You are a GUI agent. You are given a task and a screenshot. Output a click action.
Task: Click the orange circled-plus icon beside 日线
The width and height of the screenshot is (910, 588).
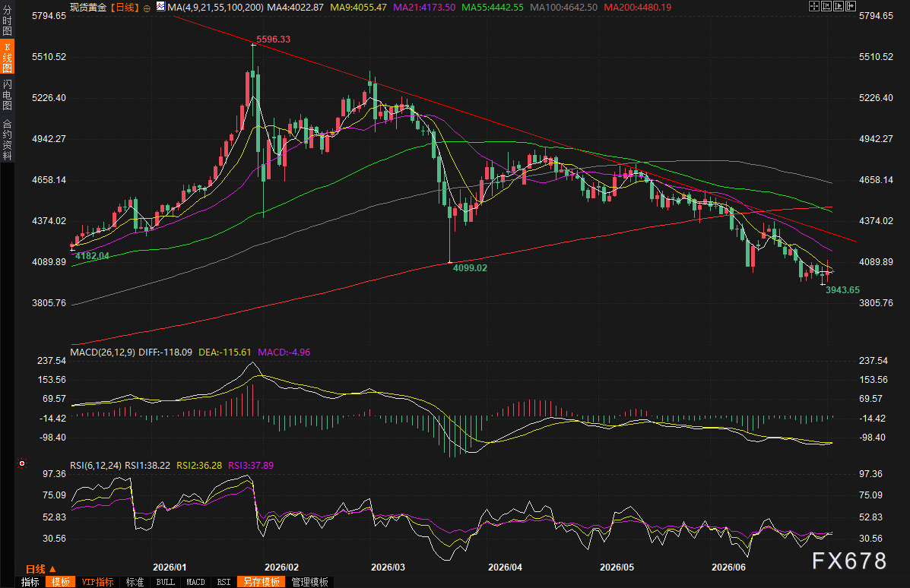coord(147,8)
